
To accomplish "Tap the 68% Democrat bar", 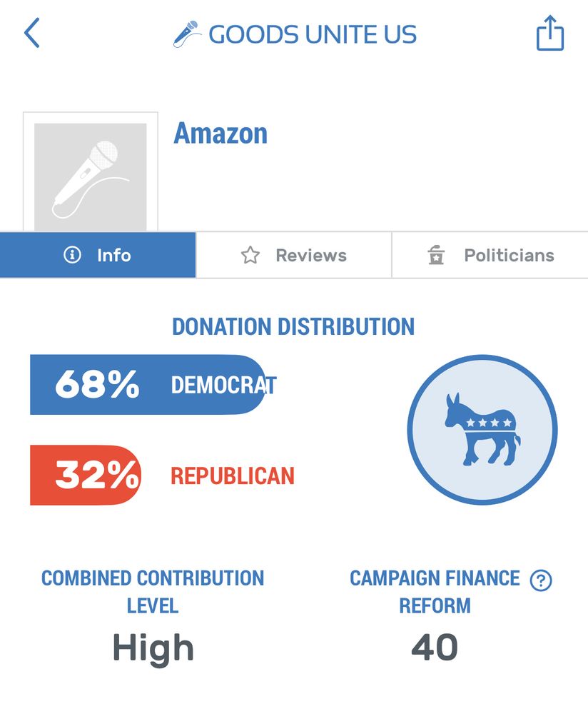I will (148, 385).
